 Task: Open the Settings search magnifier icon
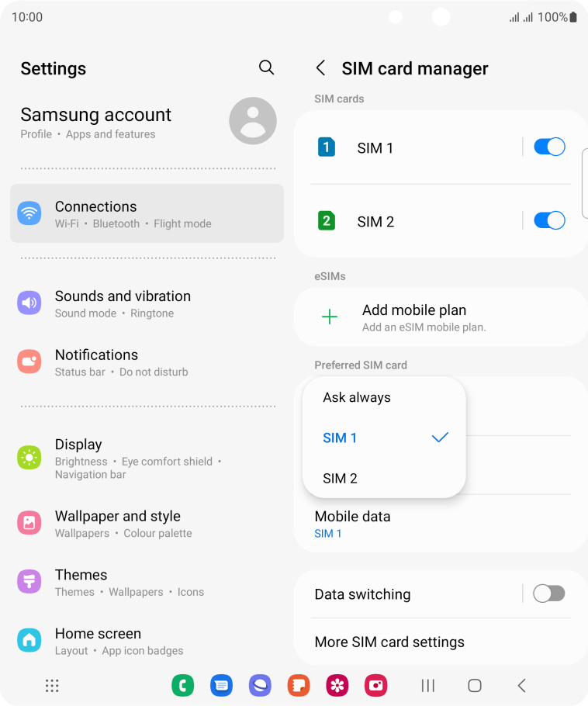267,67
